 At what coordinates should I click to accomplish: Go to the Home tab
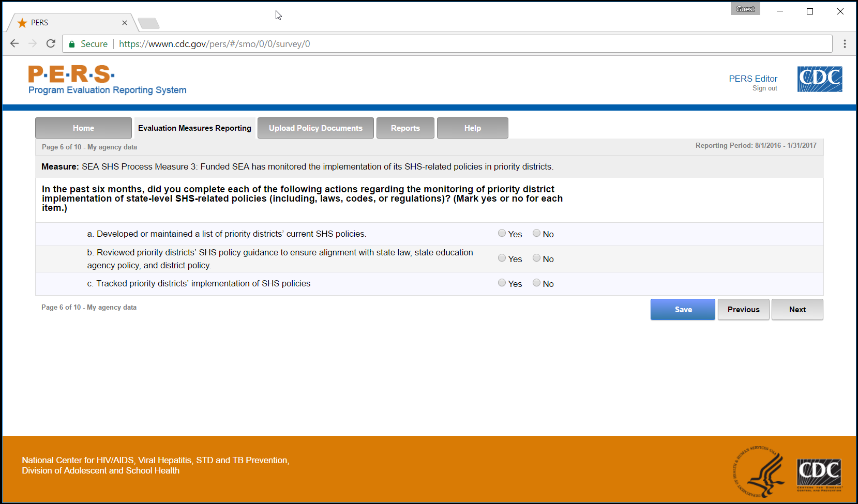point(83,128)
